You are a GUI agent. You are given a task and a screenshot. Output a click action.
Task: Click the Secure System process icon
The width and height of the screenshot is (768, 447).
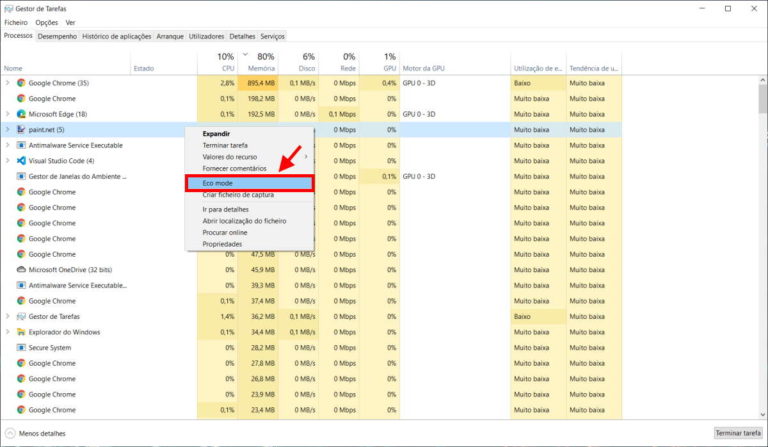(x=21, y=348)
